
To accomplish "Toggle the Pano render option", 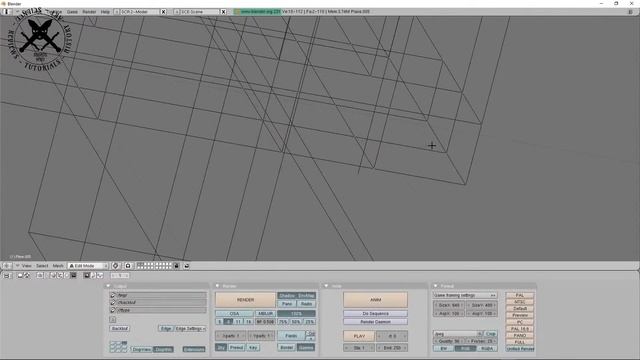I will click(x=287, y=304).
